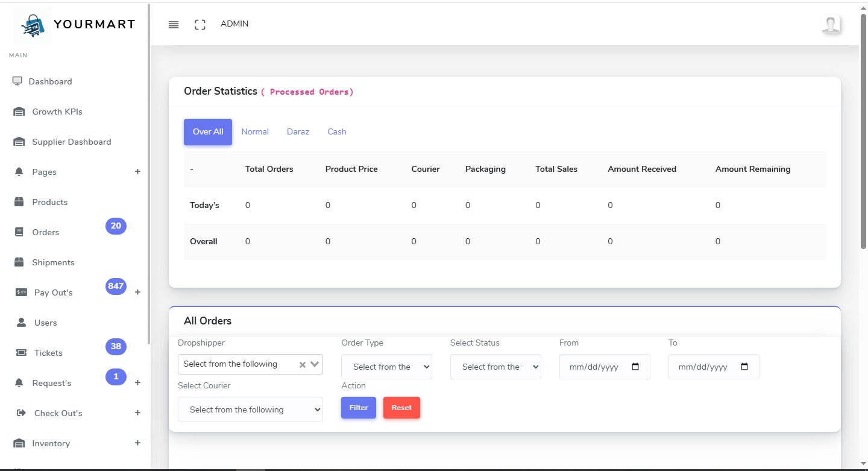Click the Users person icon
This screenshot has width=868, height=471.
21,323
